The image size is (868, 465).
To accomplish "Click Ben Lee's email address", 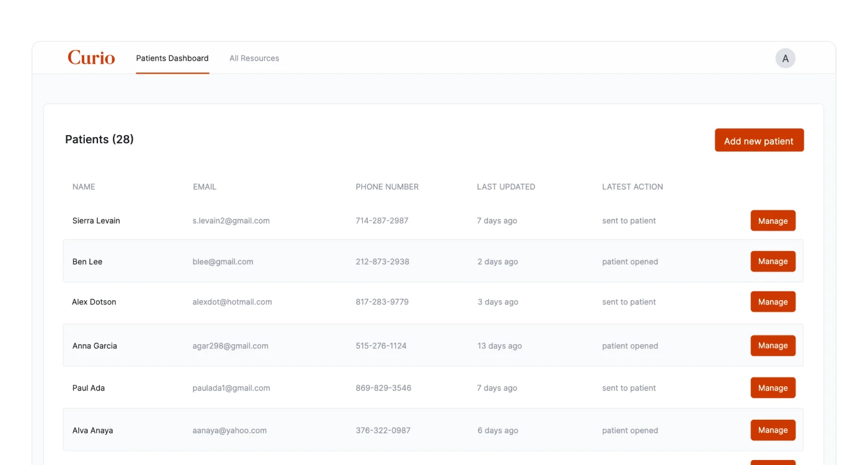I will click(x=223, y=262).
